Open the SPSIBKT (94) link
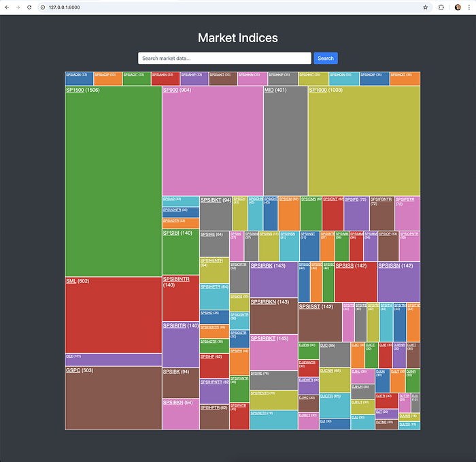476x462 pixels. point(211,200)
